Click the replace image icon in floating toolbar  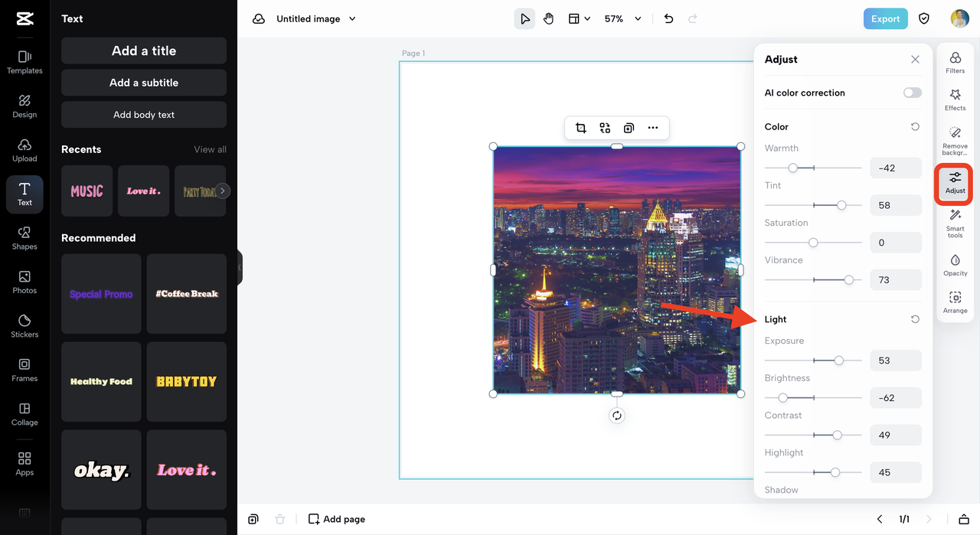tap(605, 128)
